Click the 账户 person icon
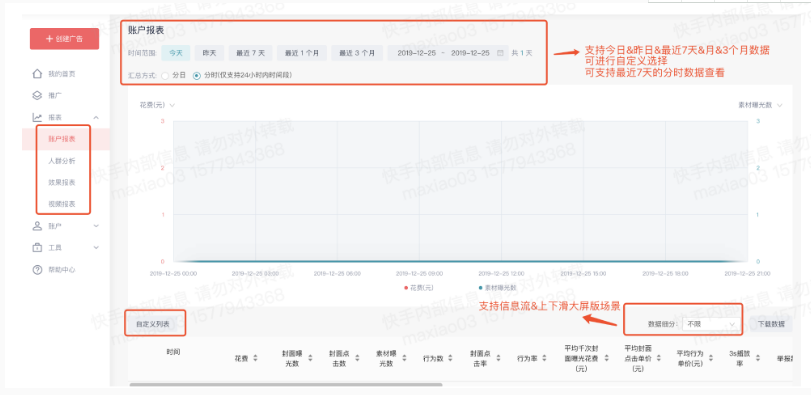This screenshot has width=811, height=395. [37, 226]
